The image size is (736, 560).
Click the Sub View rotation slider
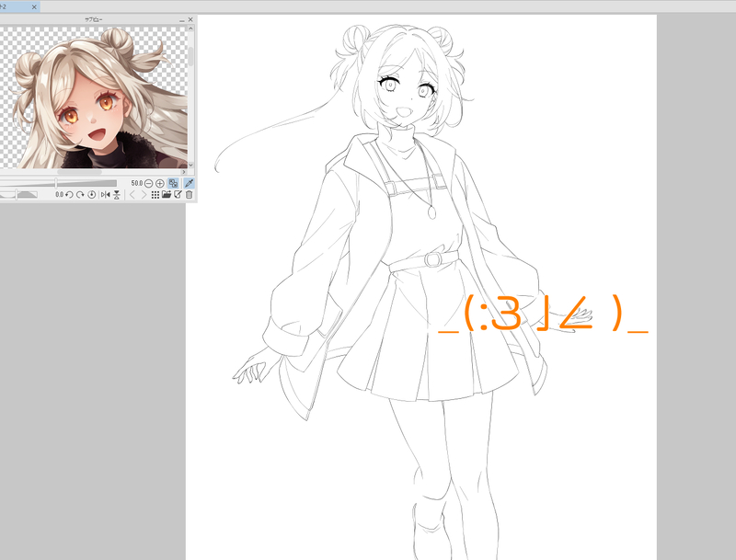18,195
